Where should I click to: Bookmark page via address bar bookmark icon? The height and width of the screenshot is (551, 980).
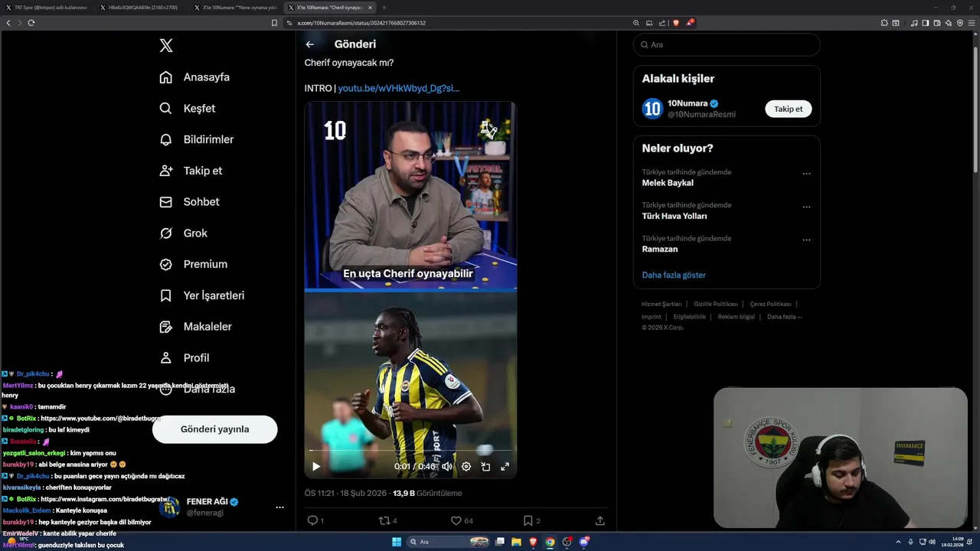(274, 23)
